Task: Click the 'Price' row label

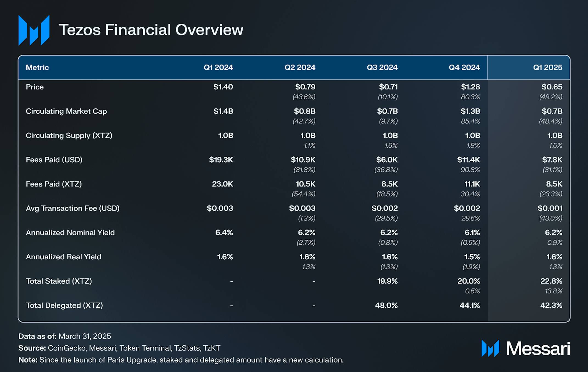Action: [x=35, y=87]
